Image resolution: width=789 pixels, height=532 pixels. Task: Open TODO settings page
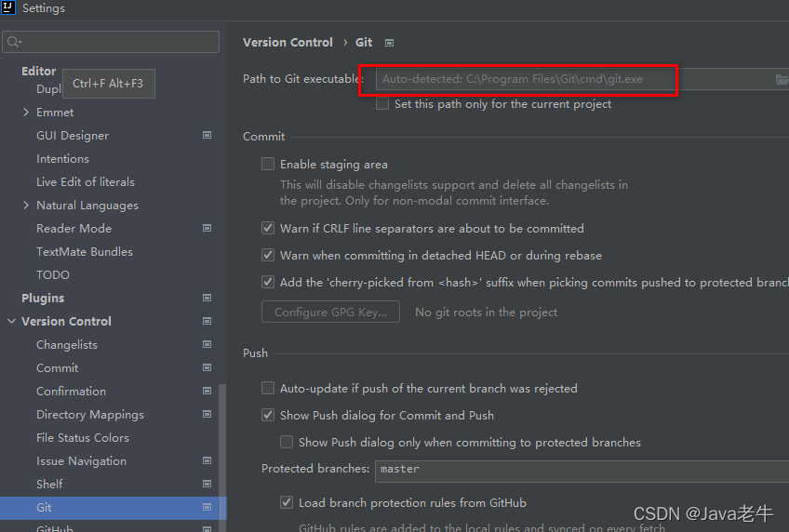pyautogui.click(x=53, y=274)
